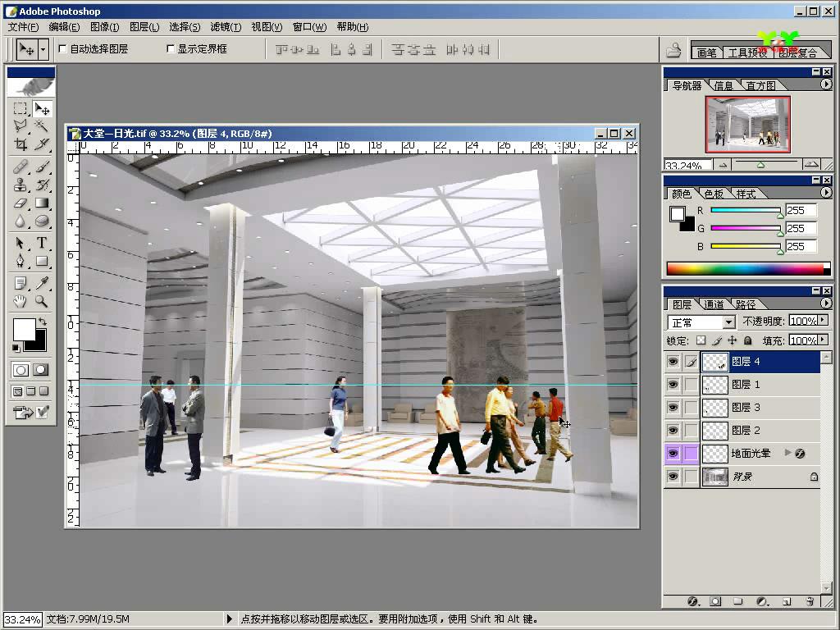Toggle lock all for the layer
The height and width of the screenshot is (630, 840).
pyautogui.click(x=748, y=340)
